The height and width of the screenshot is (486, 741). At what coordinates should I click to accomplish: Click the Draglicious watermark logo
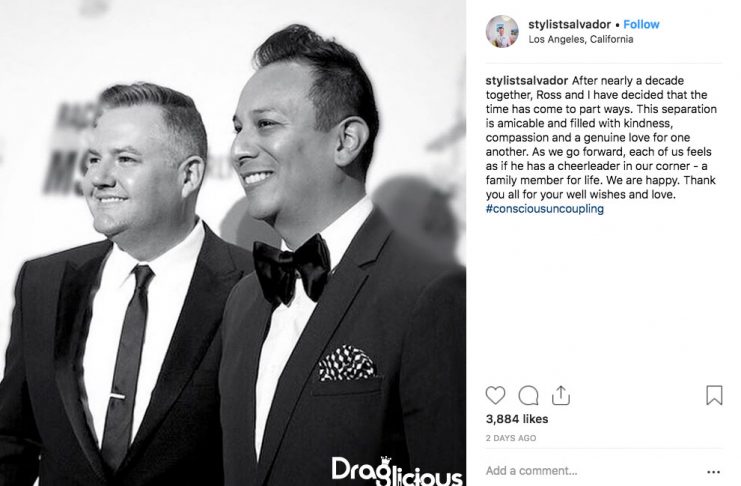click(397, 471)
